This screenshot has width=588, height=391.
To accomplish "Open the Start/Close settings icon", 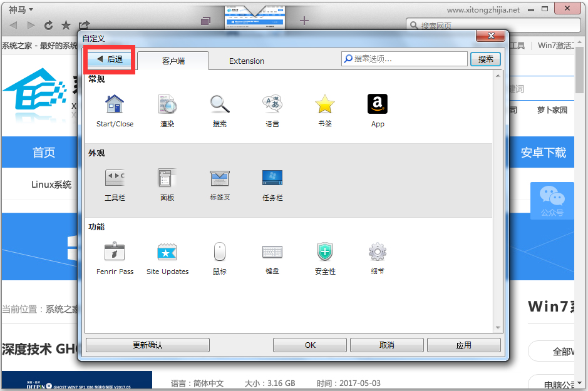I will (x=115, y=104).
